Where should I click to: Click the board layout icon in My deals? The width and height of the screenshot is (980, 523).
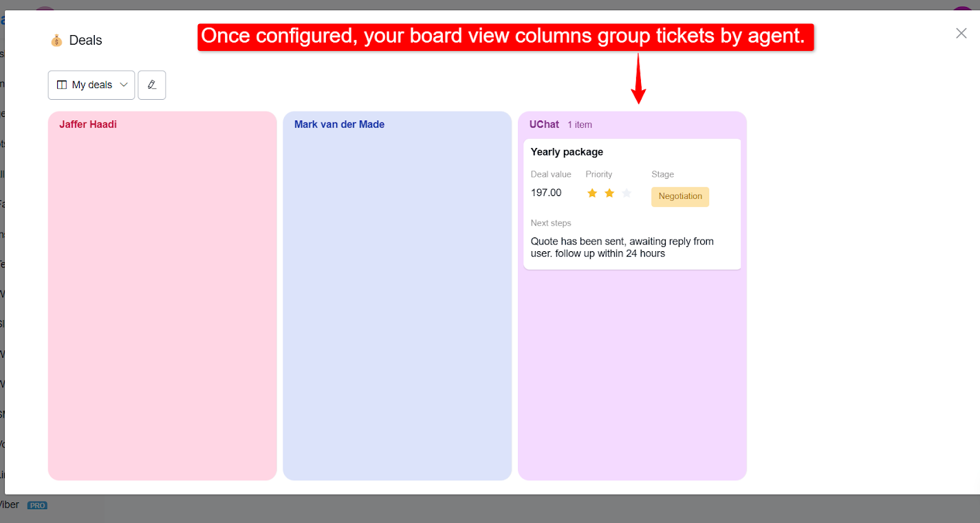click(x=62, y=85)
